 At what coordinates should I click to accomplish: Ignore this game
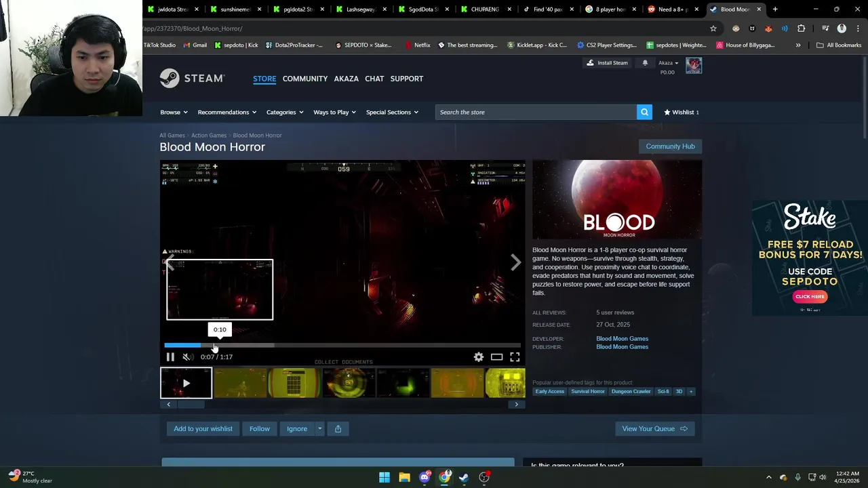pos(297,429)
